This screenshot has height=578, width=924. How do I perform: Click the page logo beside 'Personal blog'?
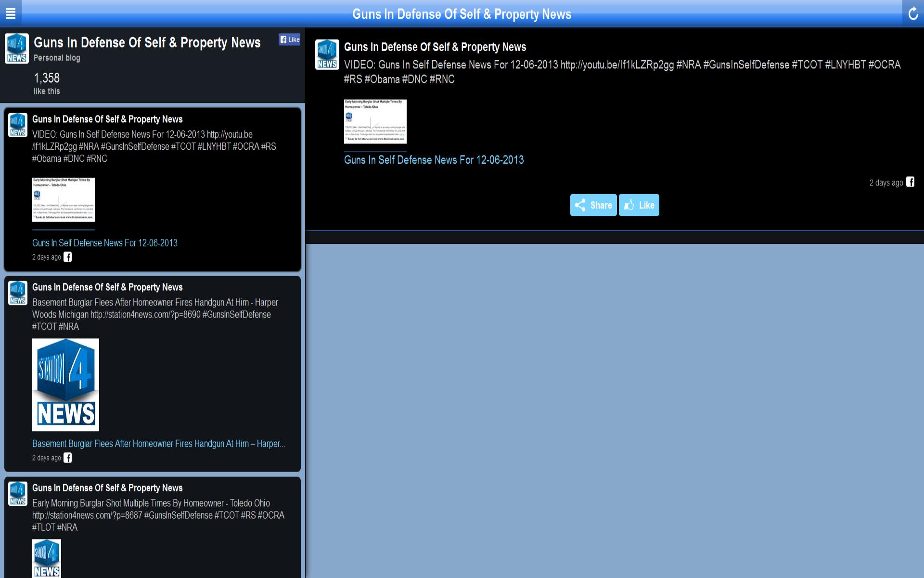(x=17, y=48)
